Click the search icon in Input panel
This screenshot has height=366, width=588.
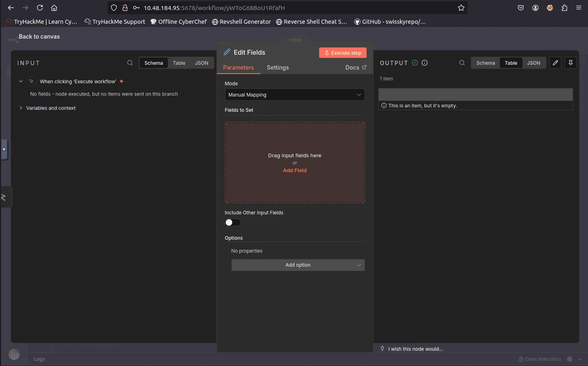[130, 63]
